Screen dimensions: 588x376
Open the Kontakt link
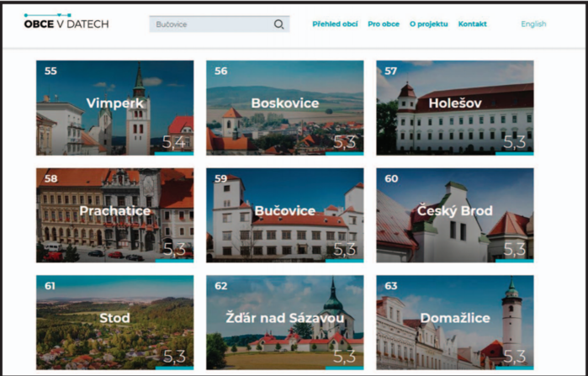(x=473, y=24)
